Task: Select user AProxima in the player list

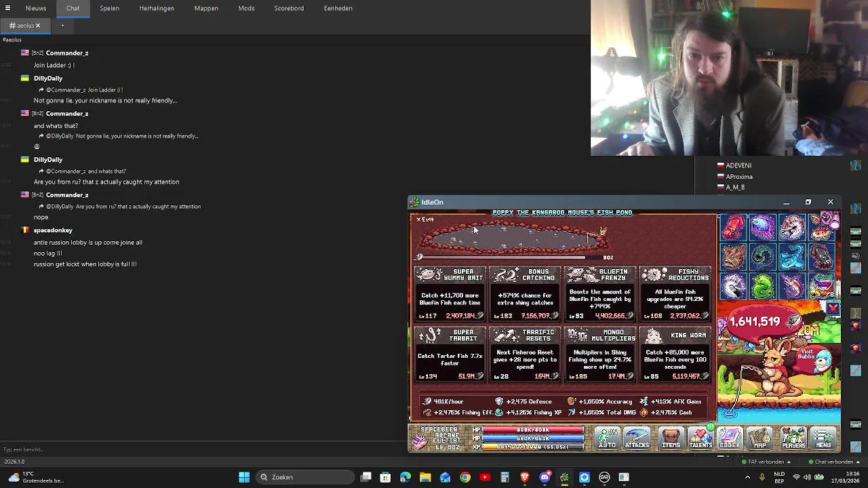Action: pyautogui.click(x=739, y=176)
